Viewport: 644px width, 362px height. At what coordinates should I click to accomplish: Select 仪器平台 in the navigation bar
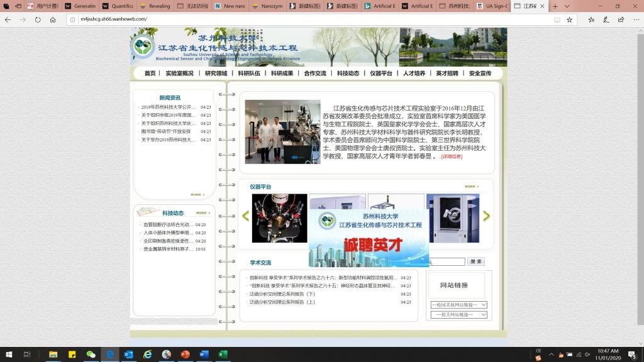point(381,74)
